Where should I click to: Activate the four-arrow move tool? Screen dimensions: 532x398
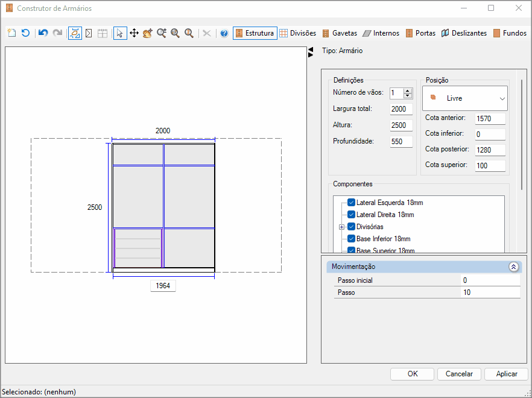134,33
